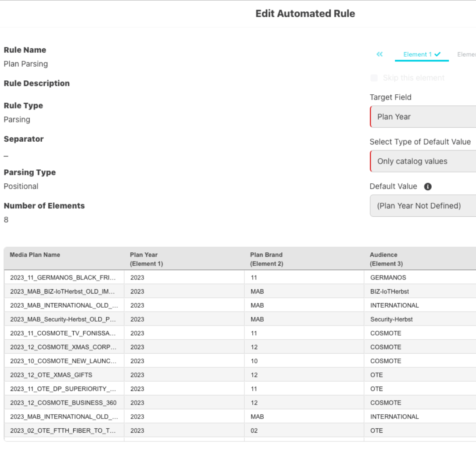Screen dimensions: 476x473
Task: Click the Media Plan Name column header
Action: 35,255
